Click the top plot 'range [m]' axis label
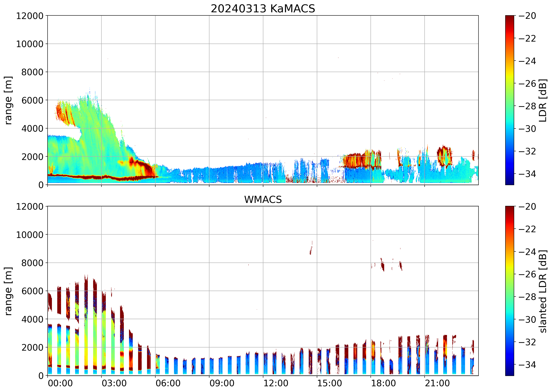The width and height of the screenshot is (552, 392). coord(8,100)
